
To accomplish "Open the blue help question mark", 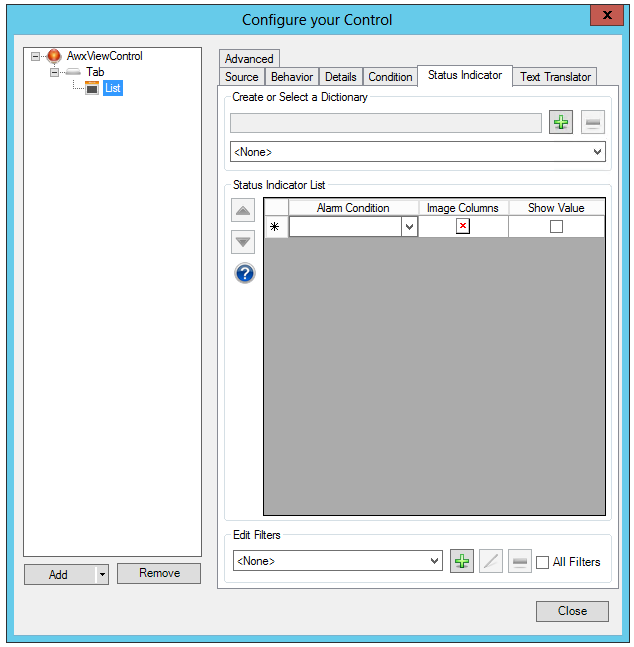I will 244,273.
